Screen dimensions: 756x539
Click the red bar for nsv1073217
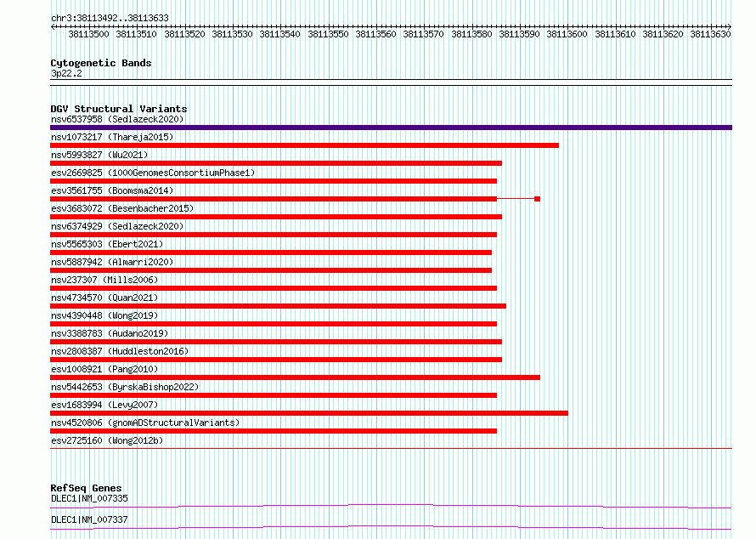coord(304,145)
